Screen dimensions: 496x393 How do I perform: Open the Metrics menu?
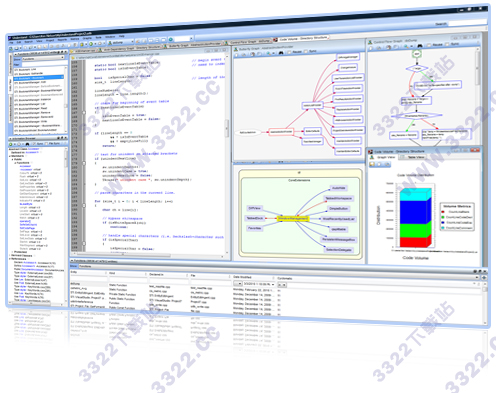(75, 39)
